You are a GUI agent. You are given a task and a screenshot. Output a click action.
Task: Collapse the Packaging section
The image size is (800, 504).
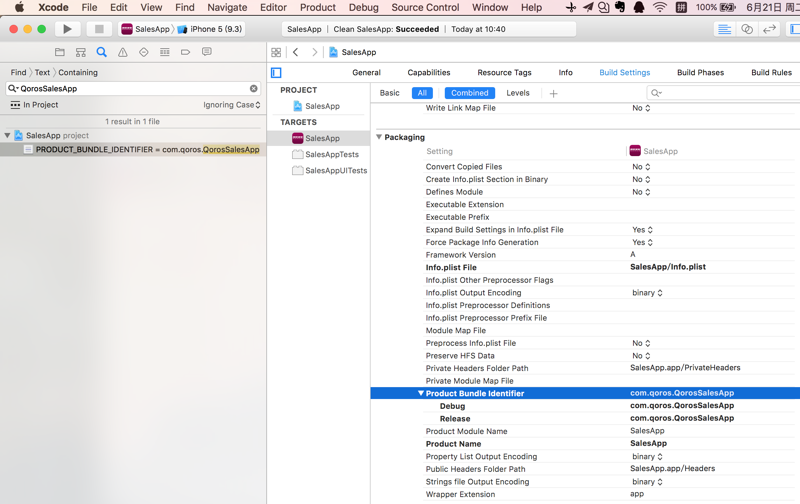pyautogui.click(x=379, y=137)
